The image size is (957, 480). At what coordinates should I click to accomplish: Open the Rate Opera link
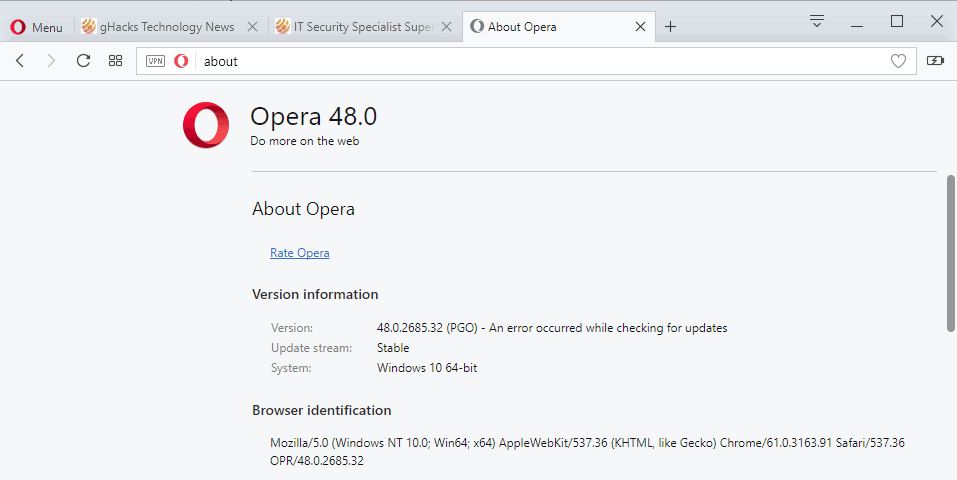(x=300, y=253)
